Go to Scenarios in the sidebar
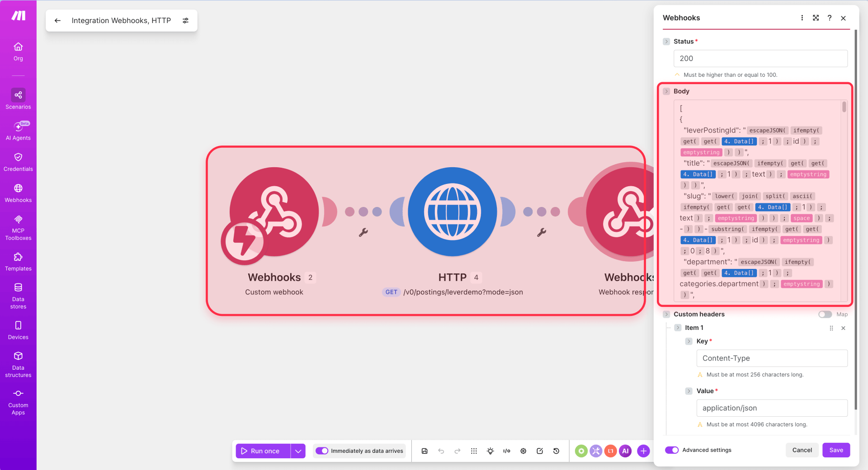The image size is (868, 470). [x=18, y=99]
